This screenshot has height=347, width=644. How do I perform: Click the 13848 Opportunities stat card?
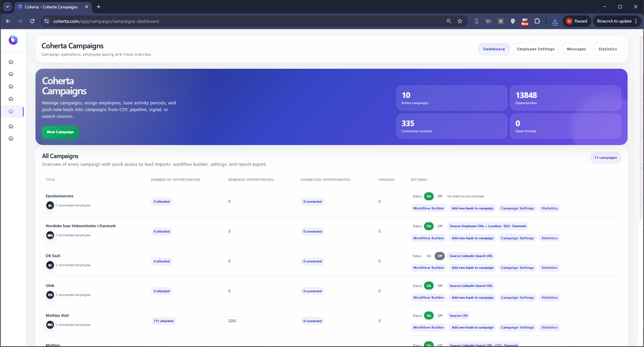pyautogui.click(x=565, y=98)
